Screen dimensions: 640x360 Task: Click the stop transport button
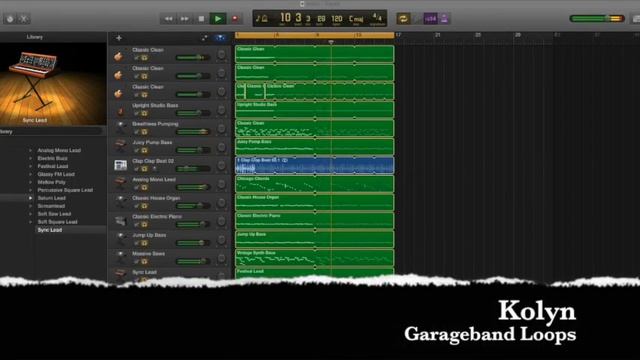pyautogui.click(x=201, y=19)
